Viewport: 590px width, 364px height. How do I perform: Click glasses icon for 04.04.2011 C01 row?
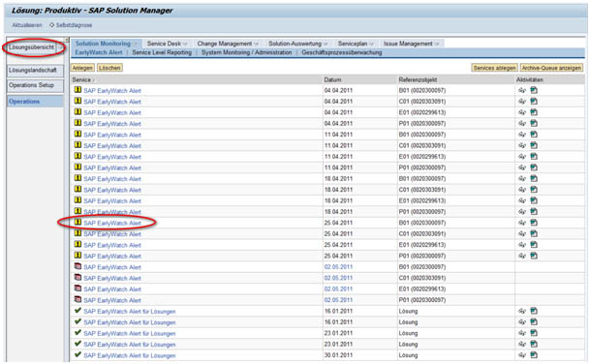tap(522, 102)
